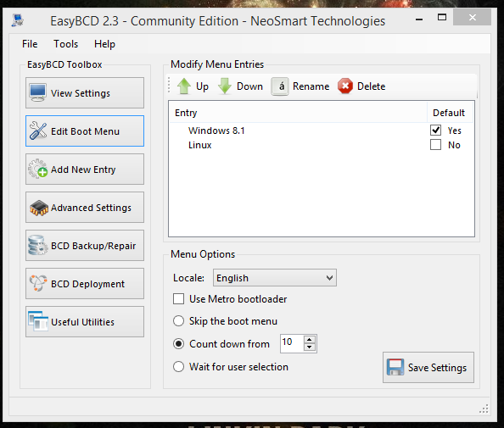Click the EasyBCD app icon in title bar
The width and height of the screenshot is (504, 428).
coord(18,20)
